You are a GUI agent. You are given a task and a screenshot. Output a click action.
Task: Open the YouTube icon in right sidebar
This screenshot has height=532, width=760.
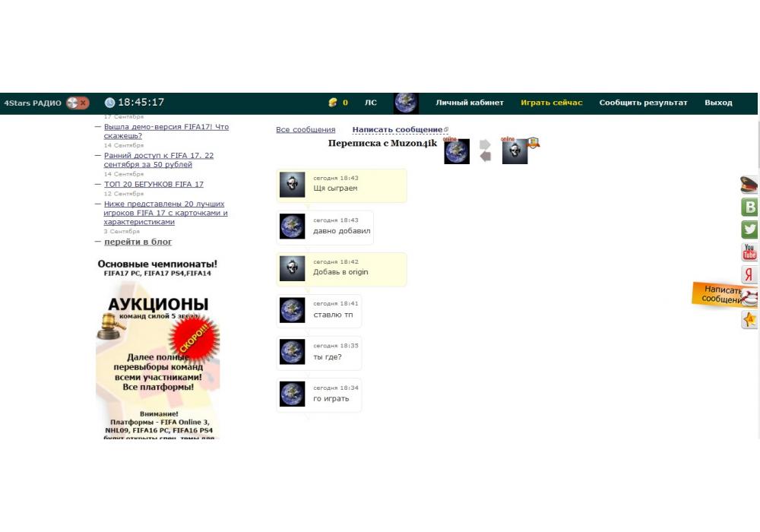point(749,252)
